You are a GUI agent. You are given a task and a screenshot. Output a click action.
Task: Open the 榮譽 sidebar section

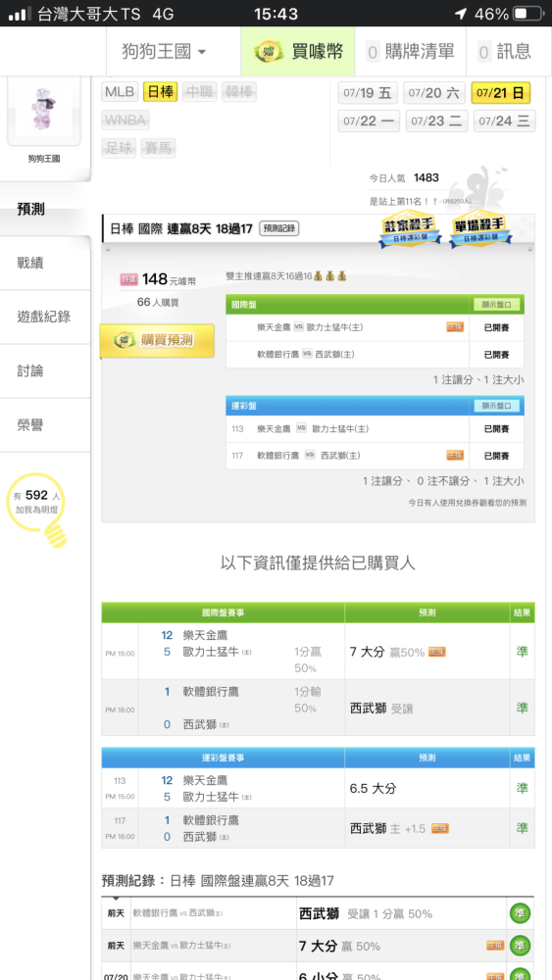click(45, 425)
